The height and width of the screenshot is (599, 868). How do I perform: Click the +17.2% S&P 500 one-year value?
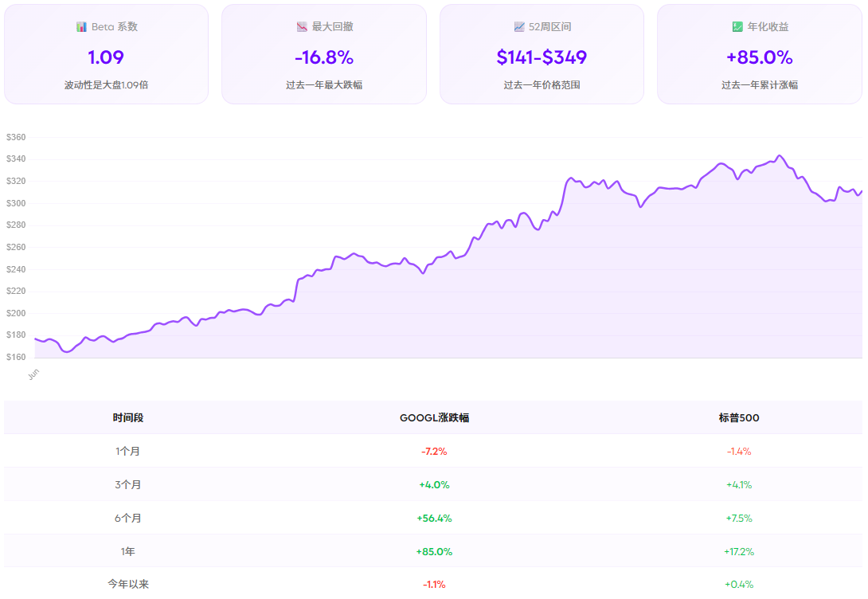point(739,550)
